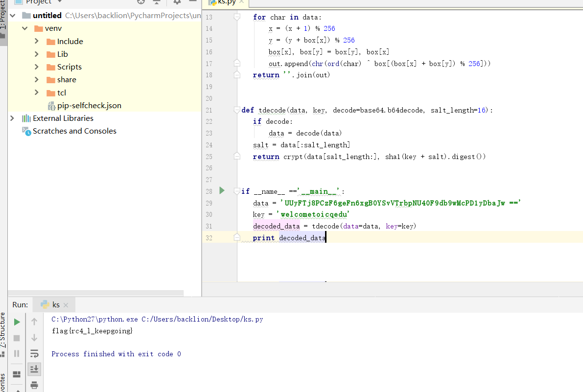Toggle Soft-Wrap in the Run console

(x=34, y=353)
